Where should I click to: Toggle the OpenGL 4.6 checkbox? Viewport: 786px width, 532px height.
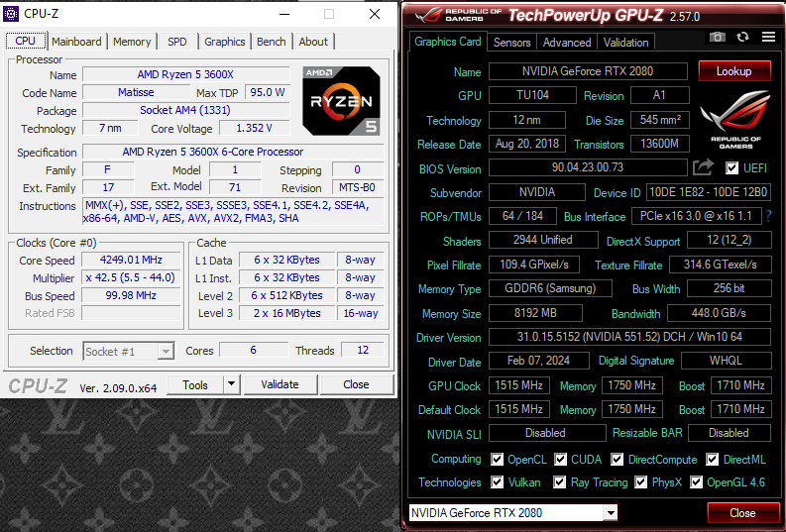click(x=696, y=481)
